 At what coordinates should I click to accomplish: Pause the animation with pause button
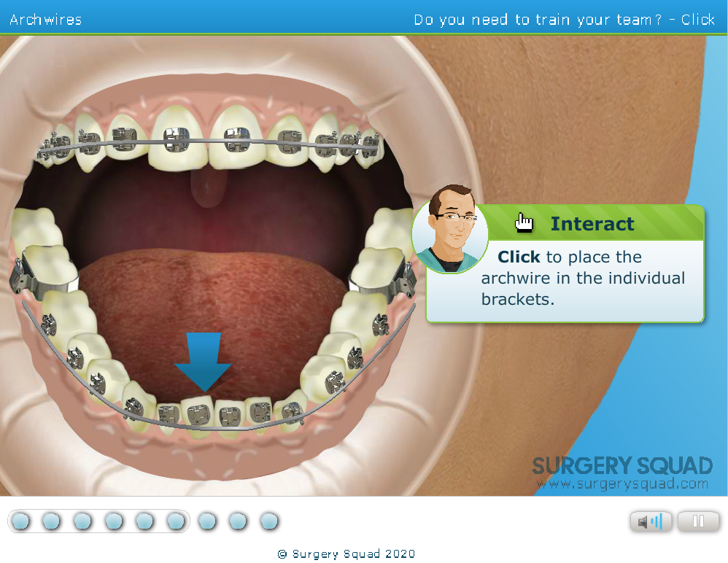(x=698, y=521)
